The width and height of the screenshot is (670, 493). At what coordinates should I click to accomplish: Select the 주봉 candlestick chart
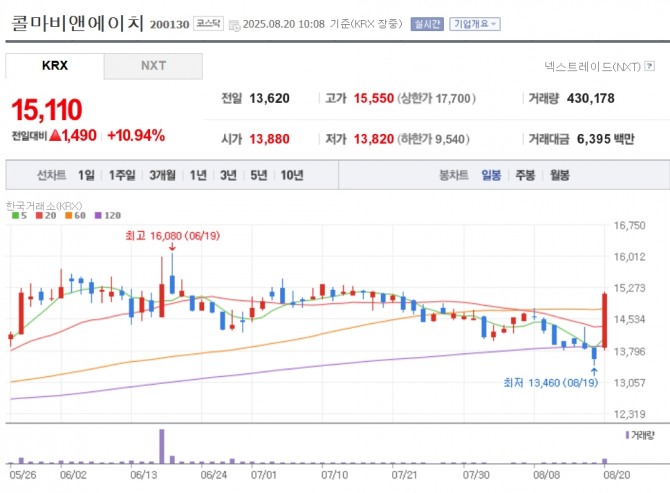[x=525, y=175]
